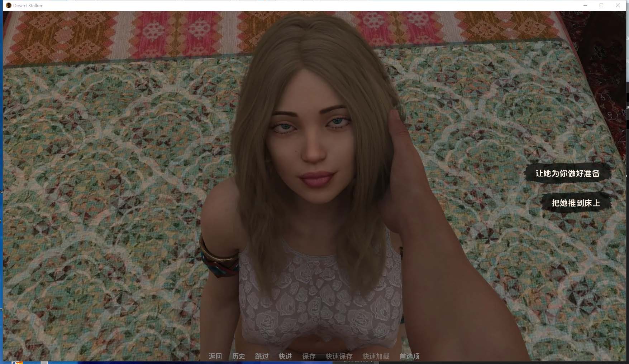Open the 首选项 preferences screen
Viewport: 629px width, 364px height.
click(409, 356)
